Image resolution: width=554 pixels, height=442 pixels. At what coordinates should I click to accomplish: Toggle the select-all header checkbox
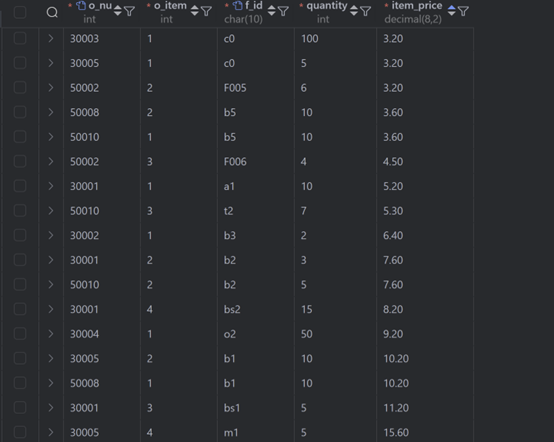tap(20, 12)
